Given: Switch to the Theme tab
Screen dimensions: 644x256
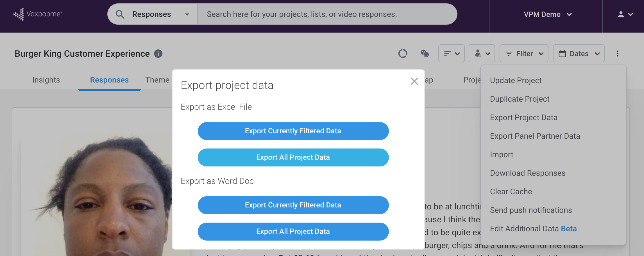Looking at the screenshot, I should (157, 80).
